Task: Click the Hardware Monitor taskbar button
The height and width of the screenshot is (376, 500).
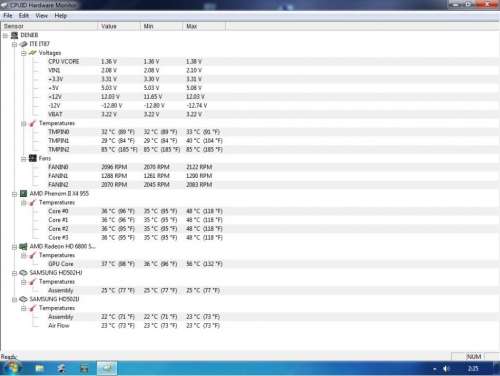Action: point(107,368)
